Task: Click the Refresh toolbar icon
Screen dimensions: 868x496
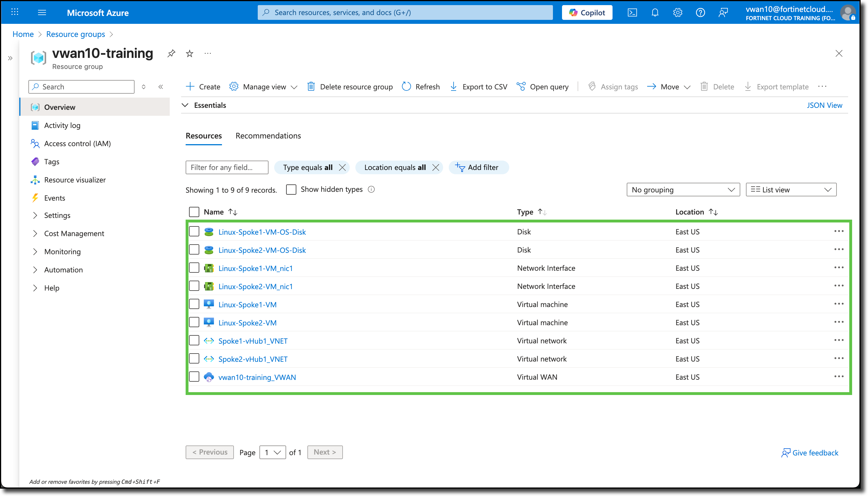Action: tap(406, 87)
